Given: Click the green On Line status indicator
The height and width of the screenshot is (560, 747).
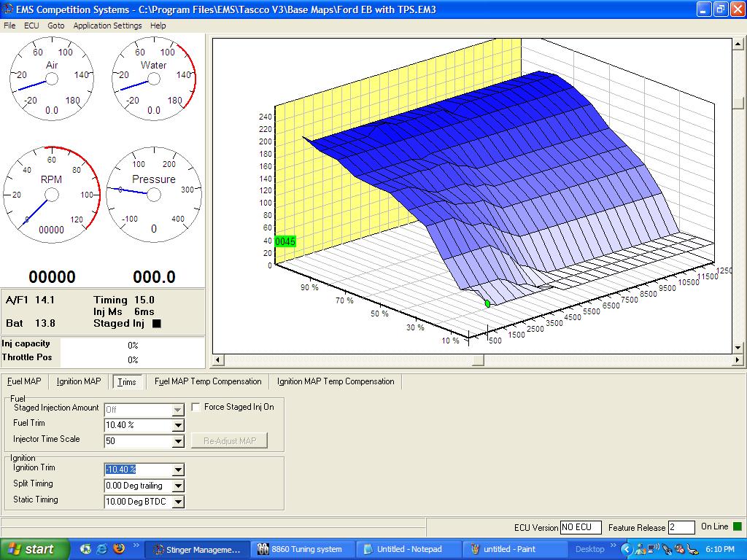Looking at the screenshot, I should (737, 526).
